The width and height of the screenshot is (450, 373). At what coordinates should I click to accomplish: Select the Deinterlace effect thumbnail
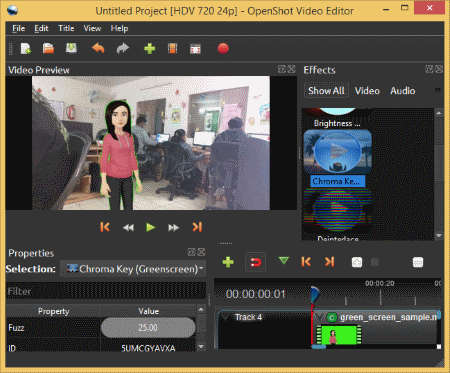point(337,210)
